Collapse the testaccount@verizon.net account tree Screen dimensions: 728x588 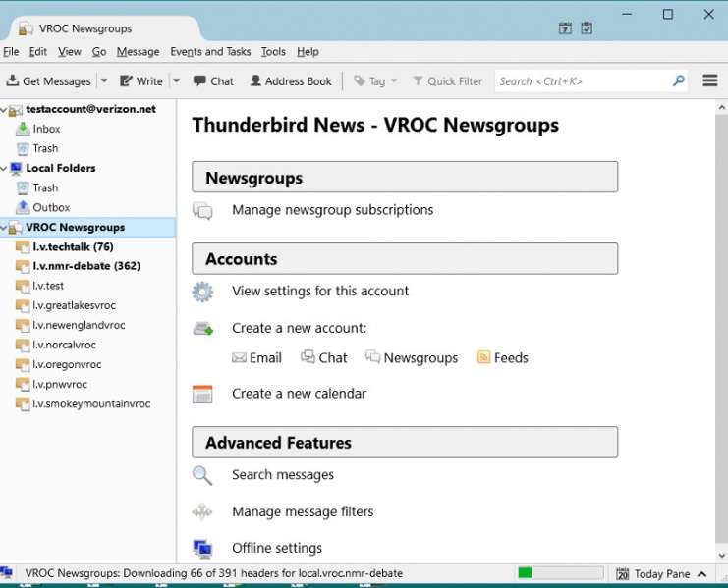point(4,109)
